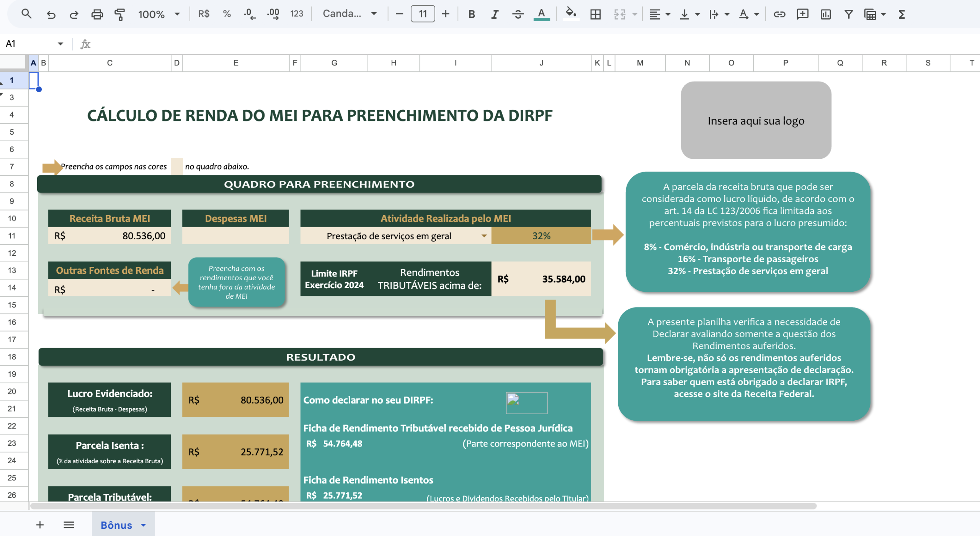This screenshot has height=536, width=980.
Task: Open the fill color bucket picker
Action: pyautogui.click(x=571, y=14)
